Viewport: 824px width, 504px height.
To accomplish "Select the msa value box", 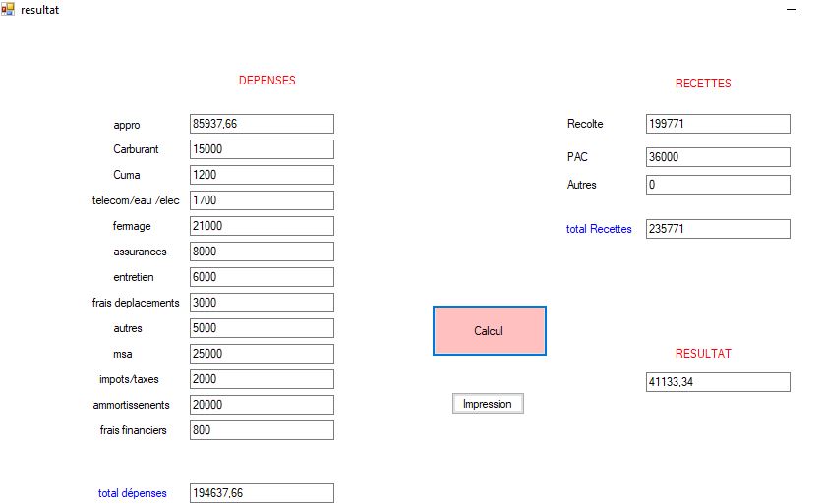I will pos(262,354).
